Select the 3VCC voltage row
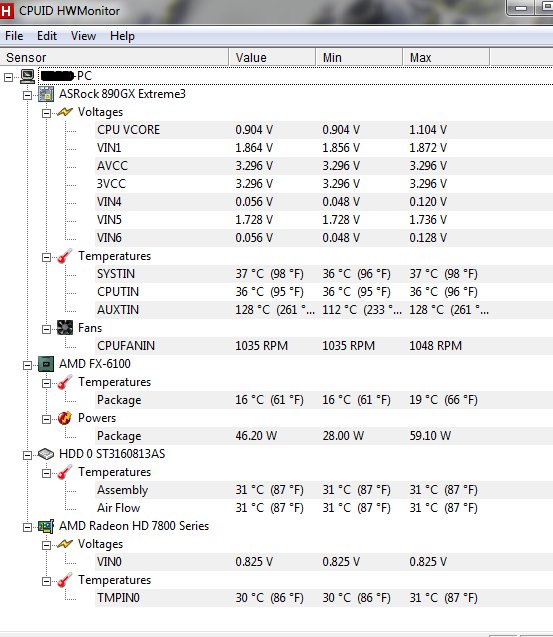Viewport: 553px width, 637px height. (x=324, y=184)
